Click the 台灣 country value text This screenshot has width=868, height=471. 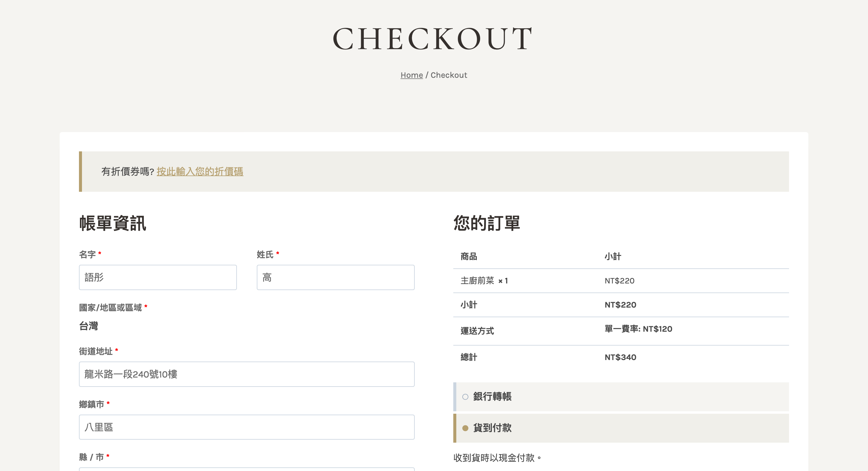pyautogui.click(x=89, y=326)
